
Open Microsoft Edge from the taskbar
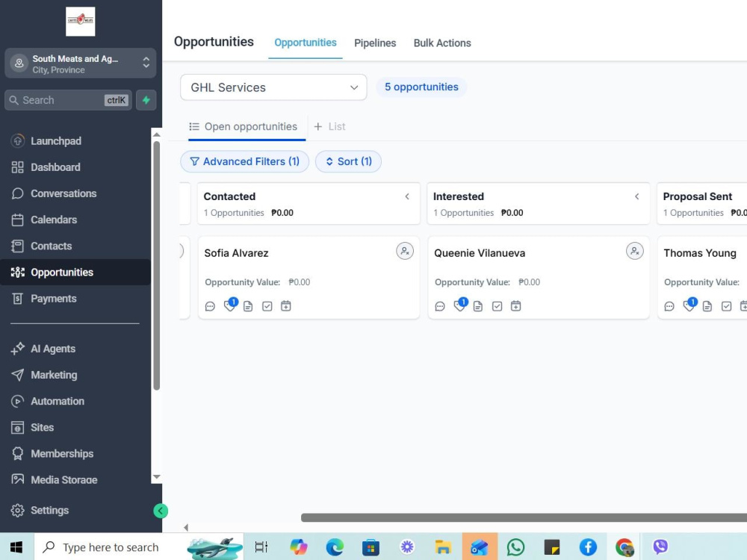point(335,547)
